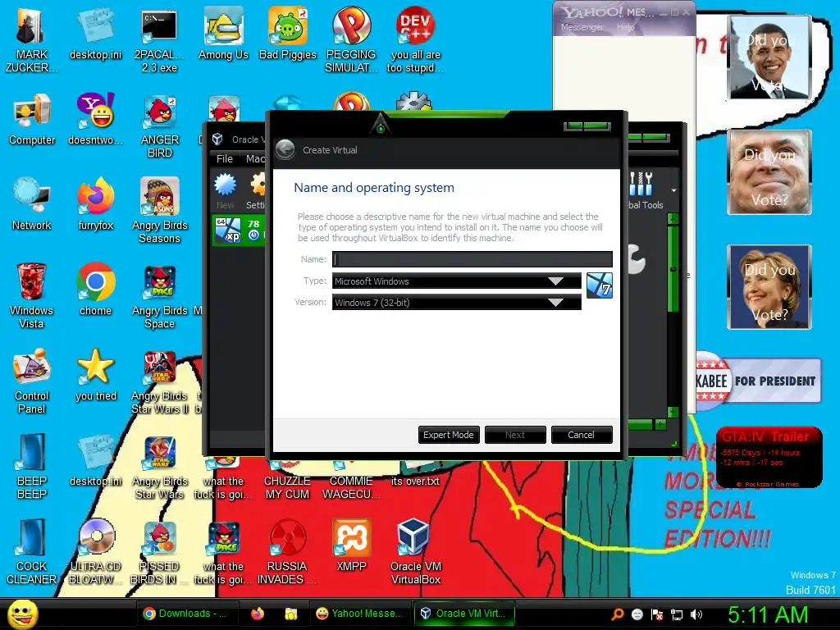The height and width of the screenshot is (630, 840).
Task: Open Help menu in Yahoo Messenger window
Action: 625,27
